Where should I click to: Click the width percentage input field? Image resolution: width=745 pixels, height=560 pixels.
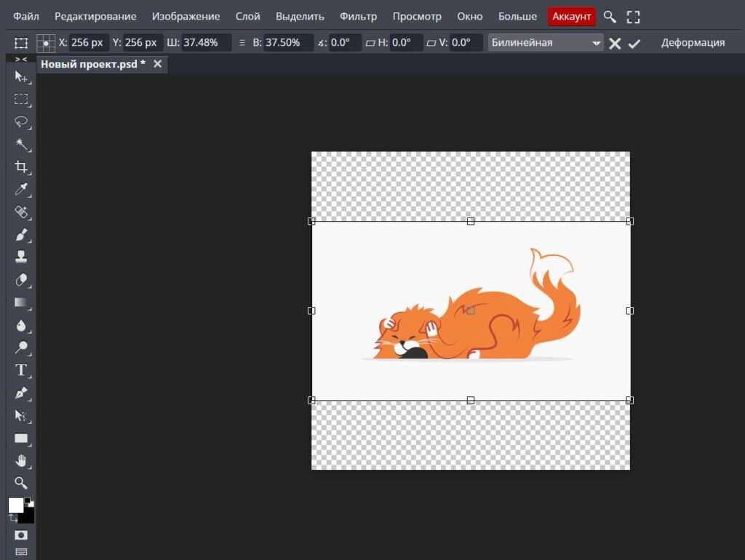(206, 43)
